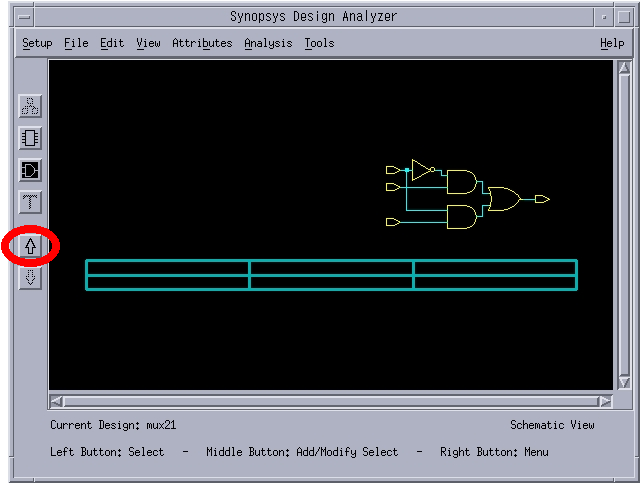The width and height of the screenshot is (642, 485).
Task: Open the View menu
Action: click(x=148, y=43)
